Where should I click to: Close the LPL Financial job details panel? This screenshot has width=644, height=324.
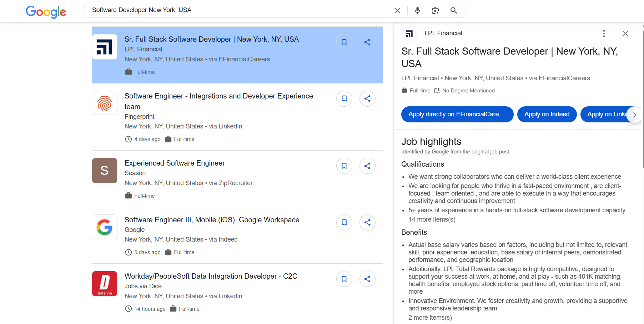tap(625, 33)
